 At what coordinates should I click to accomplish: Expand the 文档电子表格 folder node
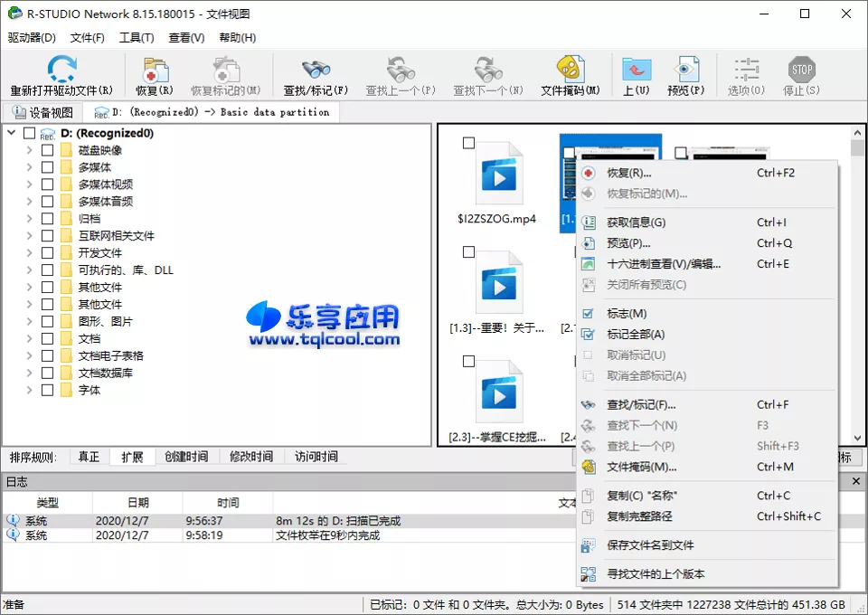(x=29, y=356)
